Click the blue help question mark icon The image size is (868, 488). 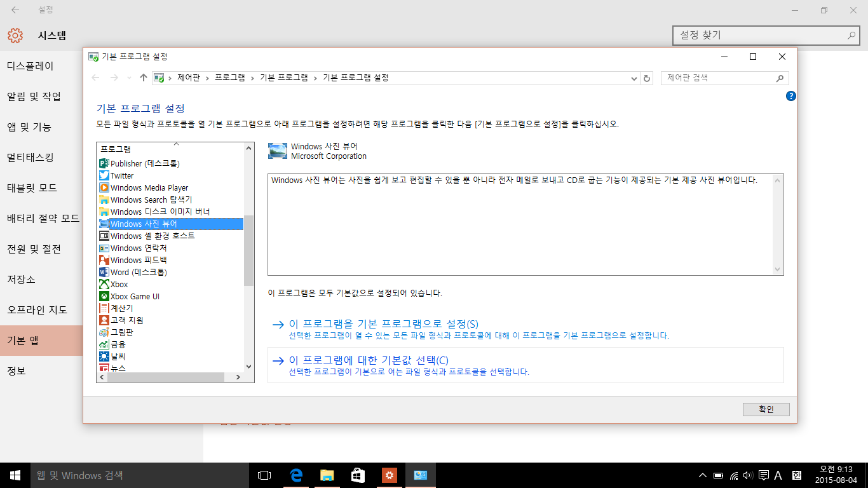(x=790, y=96)
